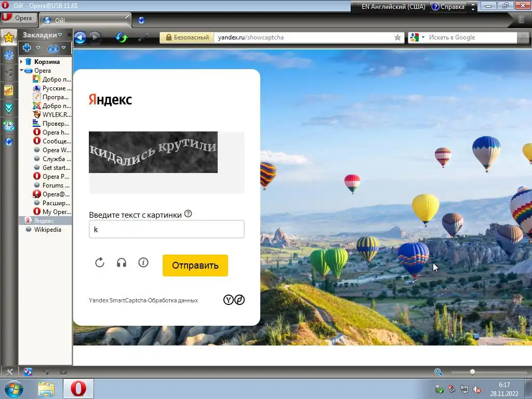
Task: Click the page zoom slider handle
Action: (x=472, y=372)
